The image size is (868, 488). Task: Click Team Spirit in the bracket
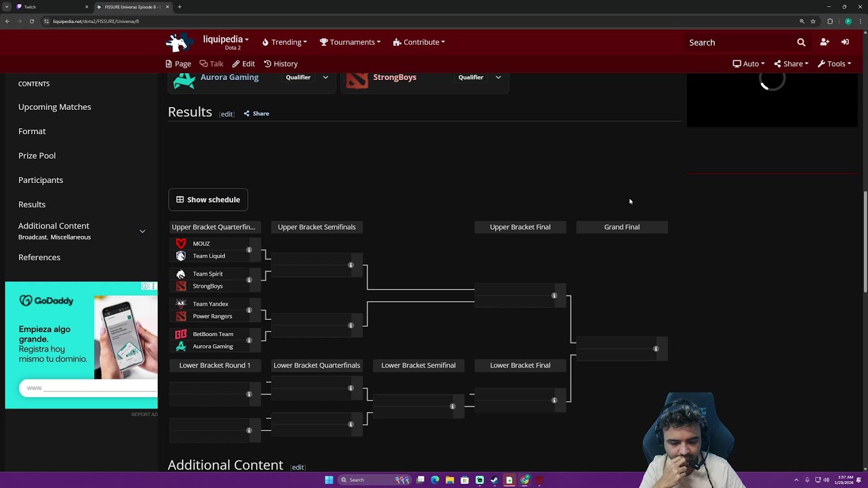208,274
